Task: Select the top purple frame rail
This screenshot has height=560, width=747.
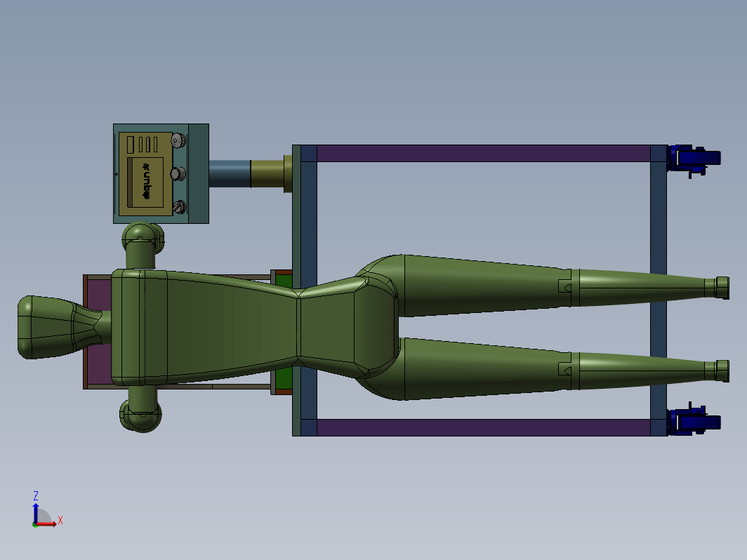Action: (x=484, y=153)
